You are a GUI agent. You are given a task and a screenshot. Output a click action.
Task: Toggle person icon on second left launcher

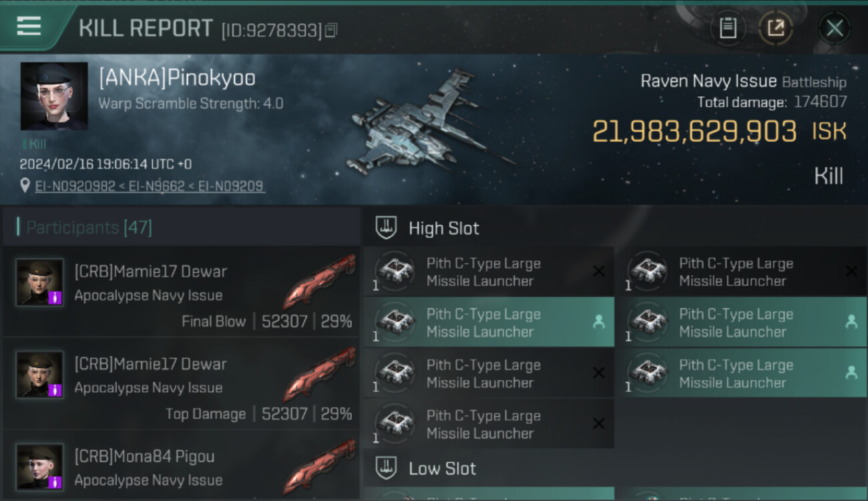point(599,322)
